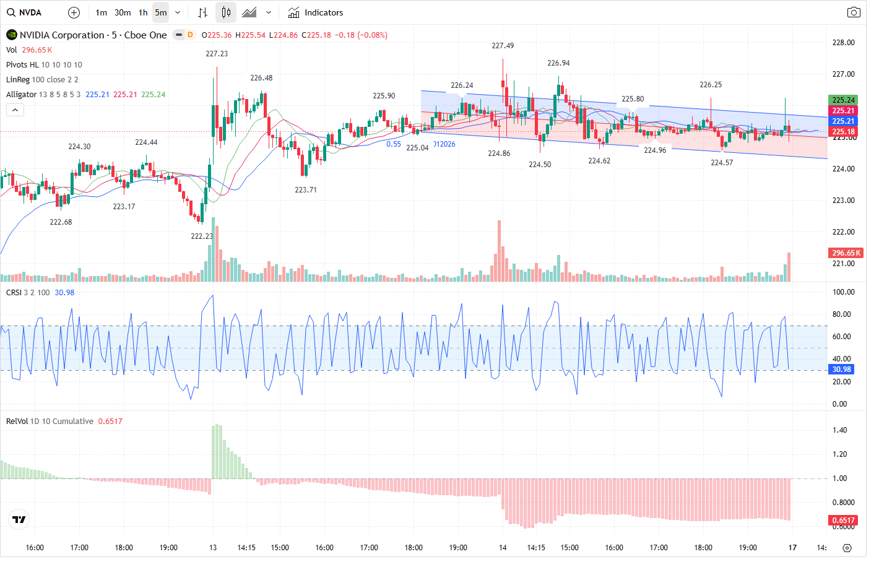The image size is (879, 588).
Task: Open the Indicators dialog
Action: click(316, 12)
